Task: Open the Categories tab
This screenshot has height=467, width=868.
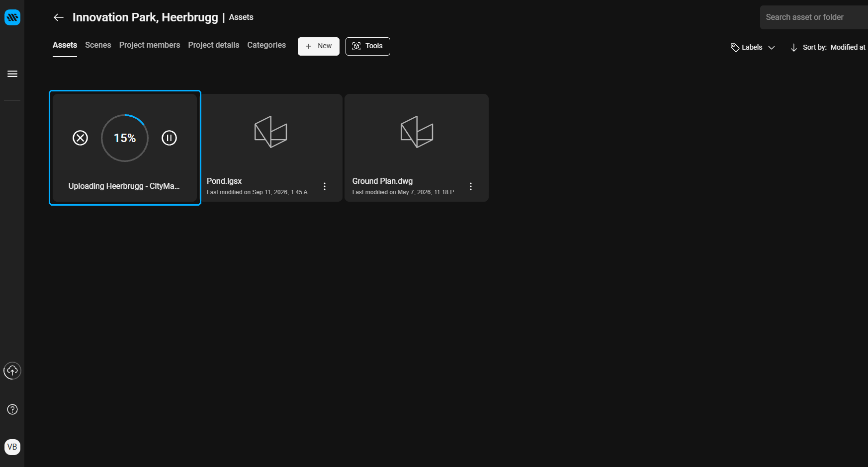Action: point(266,45)
